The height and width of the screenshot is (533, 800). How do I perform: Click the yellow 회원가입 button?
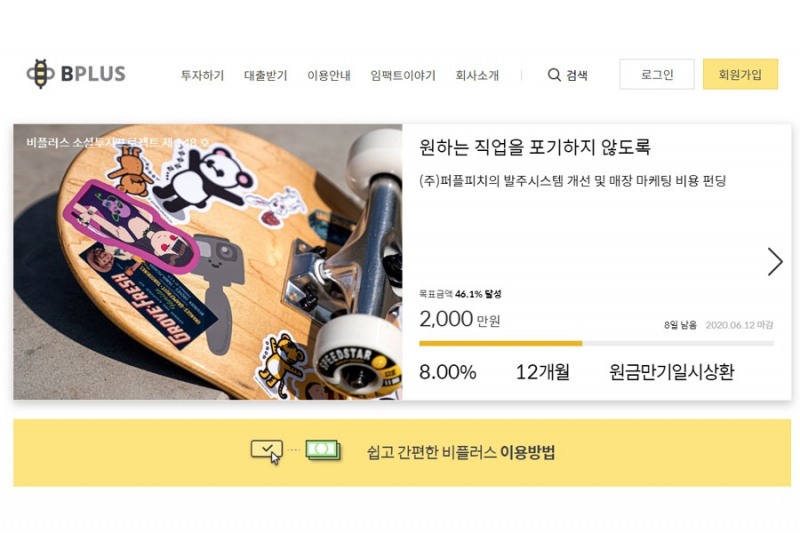coord(740,74)
